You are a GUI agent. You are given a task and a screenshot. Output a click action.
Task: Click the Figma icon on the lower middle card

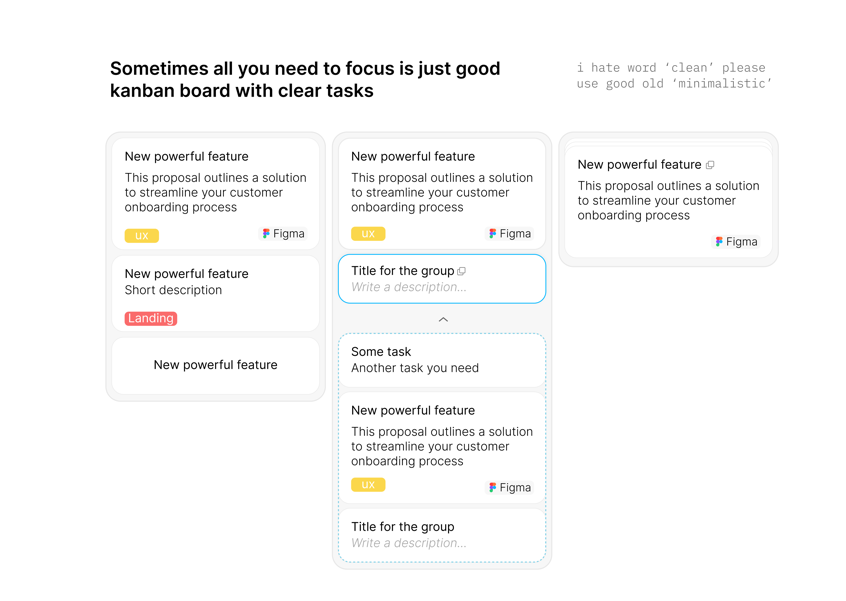pyautogui.click(x=493, y=487)
